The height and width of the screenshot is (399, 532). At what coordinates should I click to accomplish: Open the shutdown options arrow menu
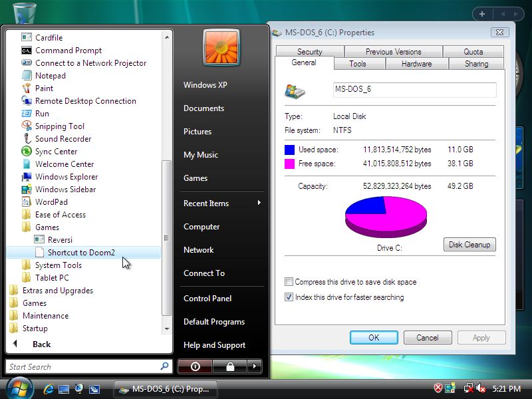255,366
